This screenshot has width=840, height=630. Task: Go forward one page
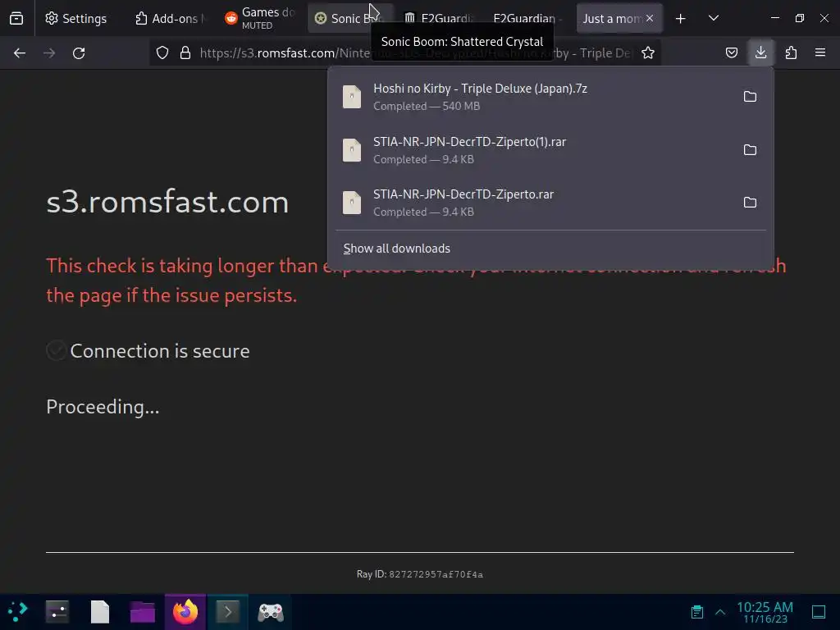point(49,53)
